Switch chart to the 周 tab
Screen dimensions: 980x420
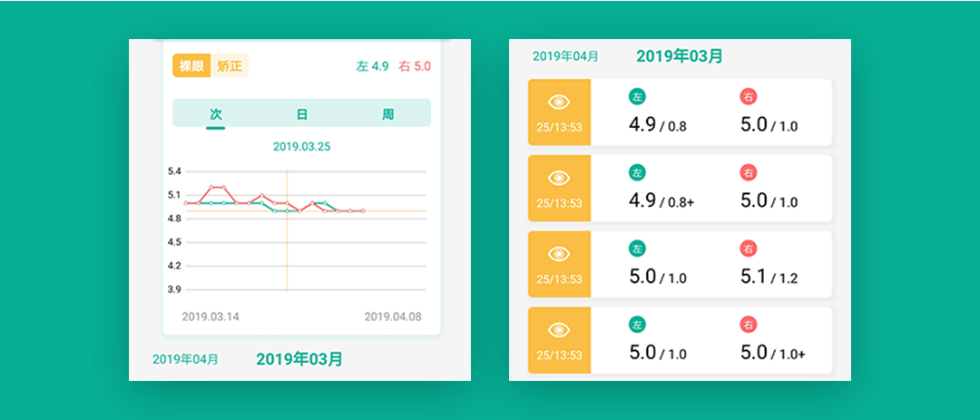coord(388,114)
